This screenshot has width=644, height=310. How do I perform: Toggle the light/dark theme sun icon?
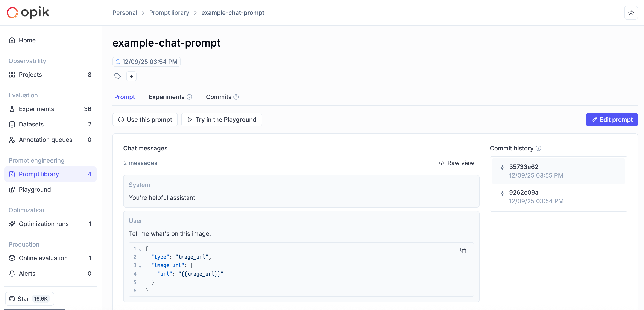631,13
